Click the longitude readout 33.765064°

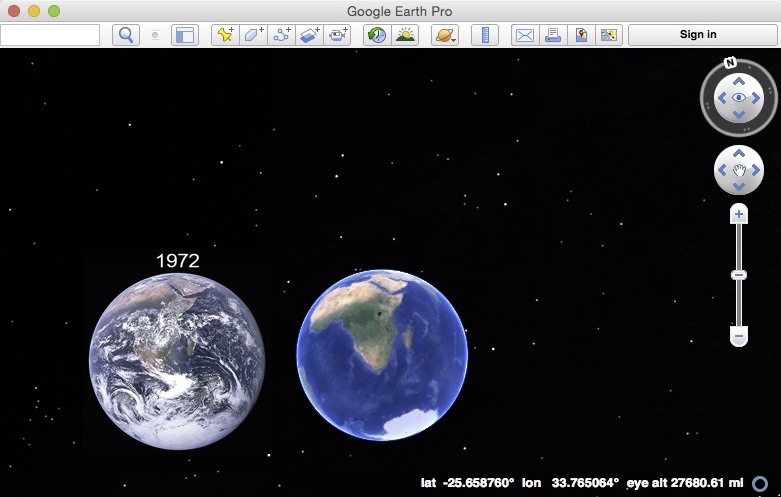point(585,483)
